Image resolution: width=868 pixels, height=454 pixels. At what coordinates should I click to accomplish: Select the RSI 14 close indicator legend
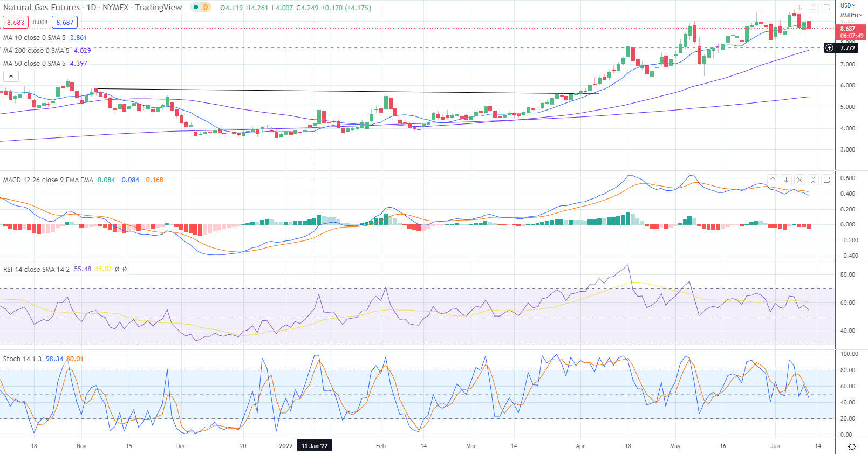(36, 269)
